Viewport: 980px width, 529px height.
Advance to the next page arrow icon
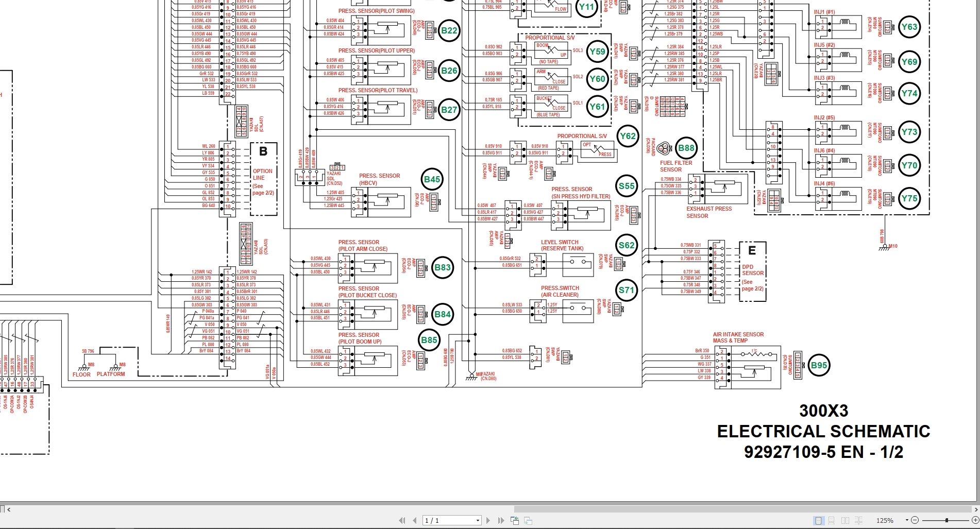click(x=486, y=520)
